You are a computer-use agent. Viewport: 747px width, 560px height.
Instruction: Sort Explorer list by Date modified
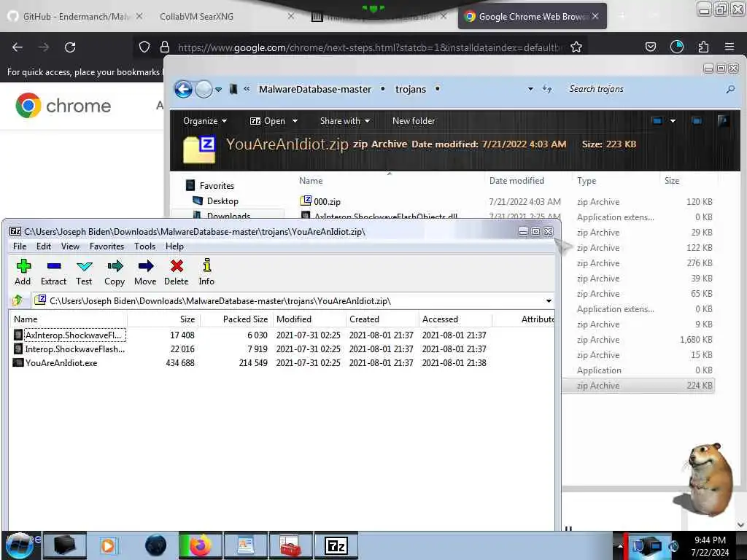pos(516,181)
